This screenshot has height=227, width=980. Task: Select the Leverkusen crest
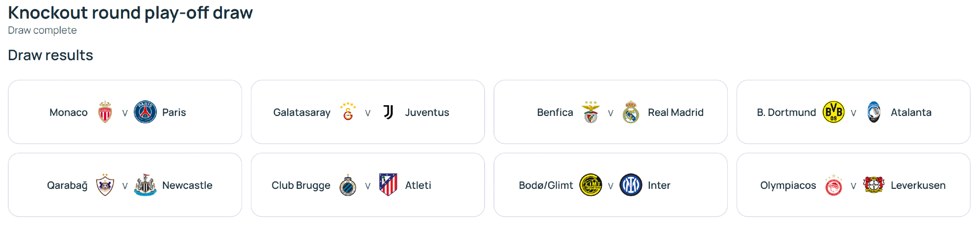(x=874, y=185)
